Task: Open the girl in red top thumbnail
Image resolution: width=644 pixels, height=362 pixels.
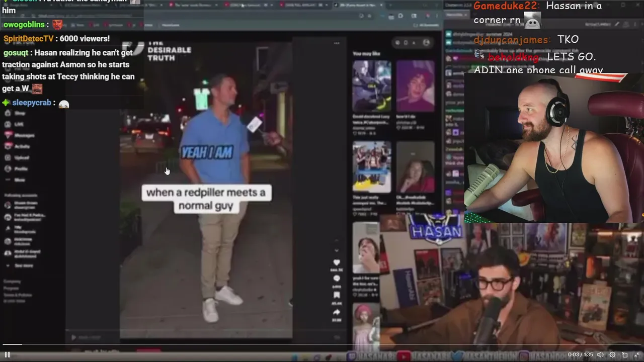Action: point(415,167)
